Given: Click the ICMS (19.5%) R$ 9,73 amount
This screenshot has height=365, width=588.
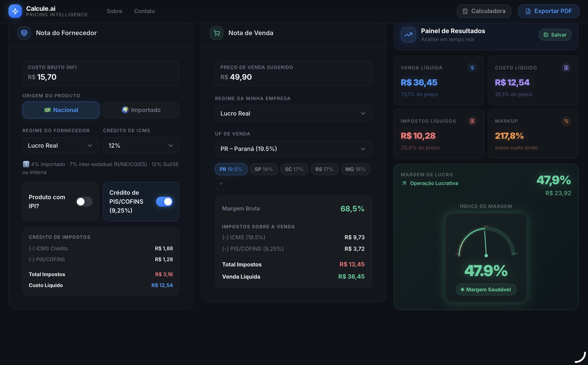Looking at the screenshot, I should click(x=355, y=237).
